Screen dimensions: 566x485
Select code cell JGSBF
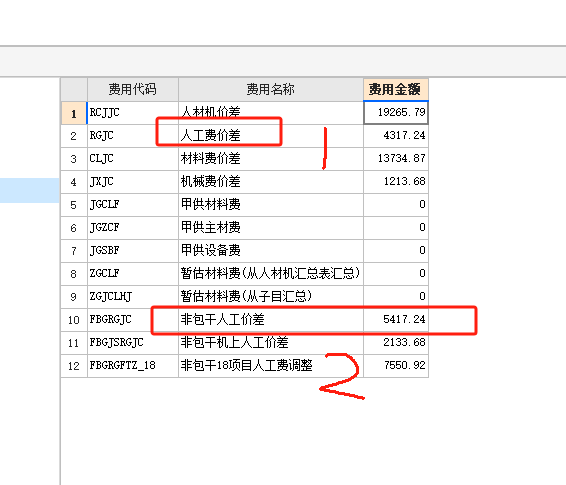click(132, 251)
